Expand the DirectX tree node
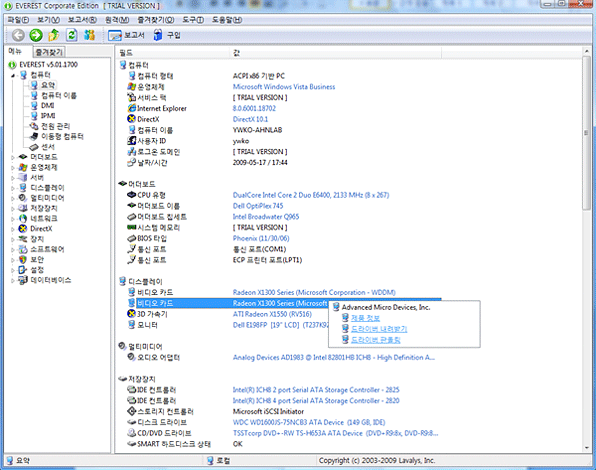 coord(13,229)
